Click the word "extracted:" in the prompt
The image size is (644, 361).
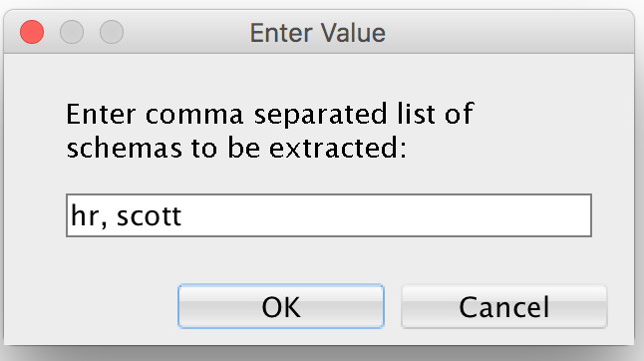[x=338, y=149]
